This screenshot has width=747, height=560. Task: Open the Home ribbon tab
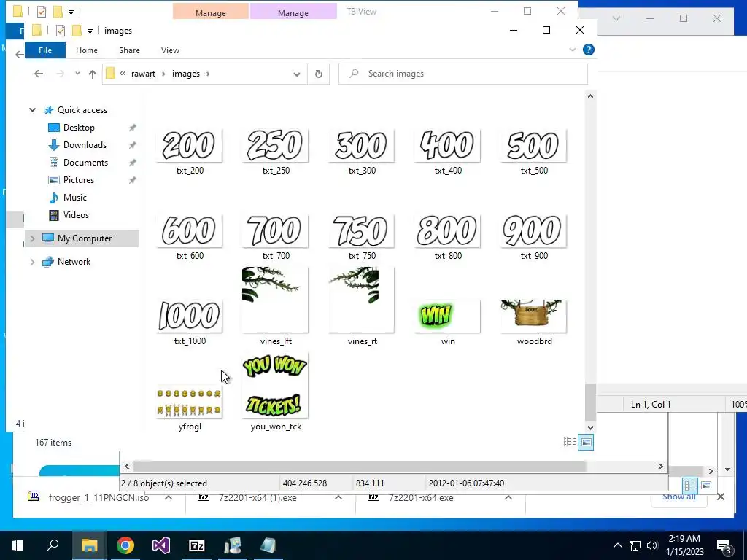[87, 50]
